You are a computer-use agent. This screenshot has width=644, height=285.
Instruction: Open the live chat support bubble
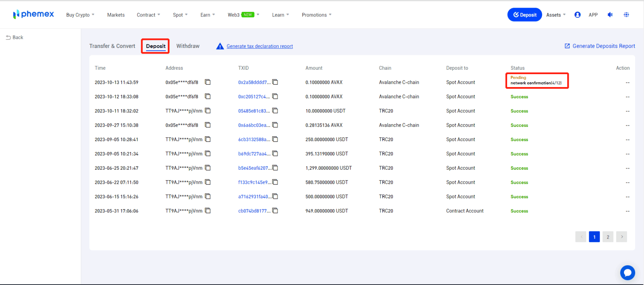click(x=627, y=273)
